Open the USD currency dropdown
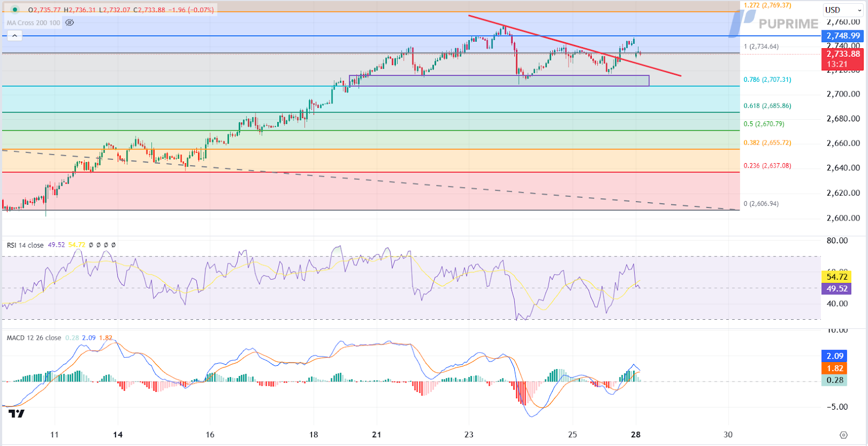The height and width of the screenshot is (446, 868). (843, 10)
